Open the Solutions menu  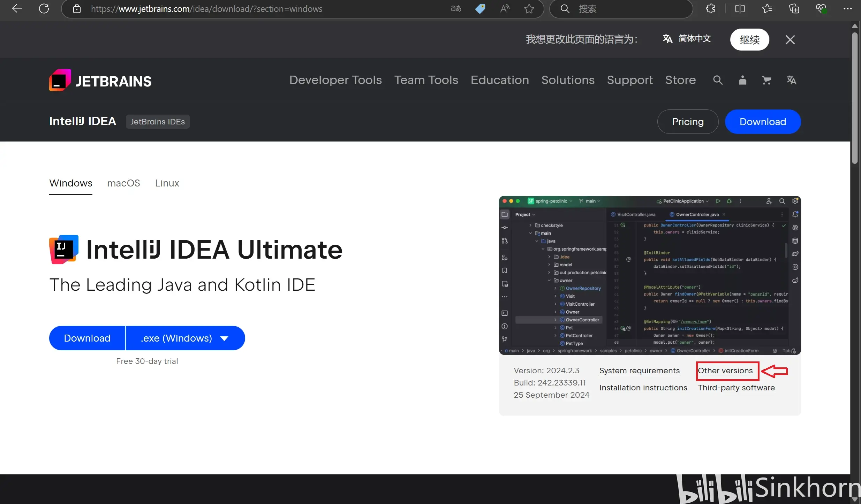click(x=568, y=80)
